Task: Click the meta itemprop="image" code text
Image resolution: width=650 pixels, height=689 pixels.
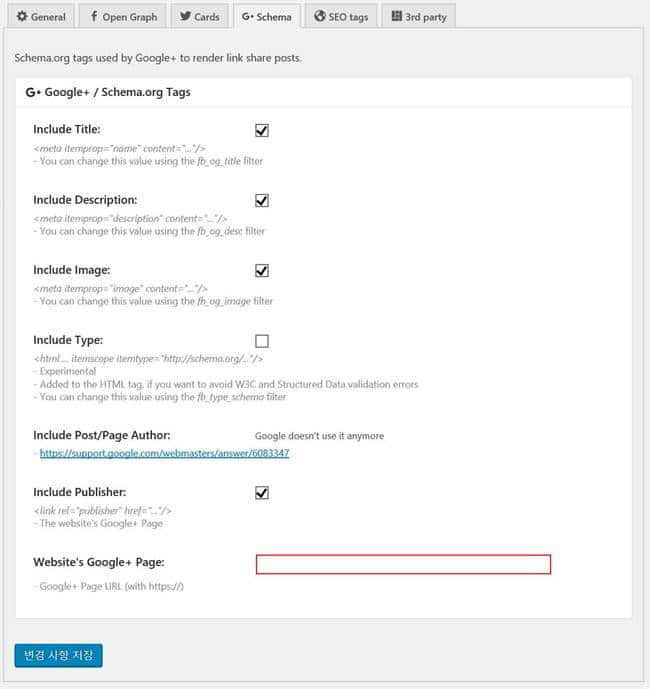Action: (x=120, y=289)
